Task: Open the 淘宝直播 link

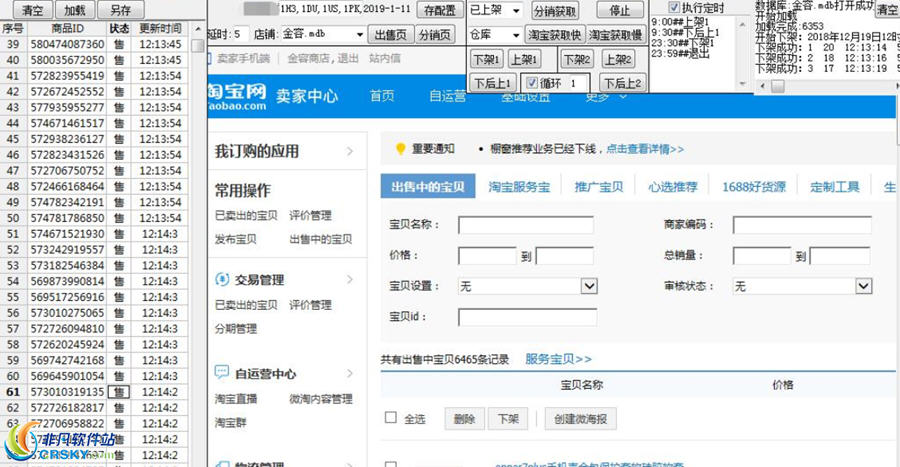Action: point(235,399)
